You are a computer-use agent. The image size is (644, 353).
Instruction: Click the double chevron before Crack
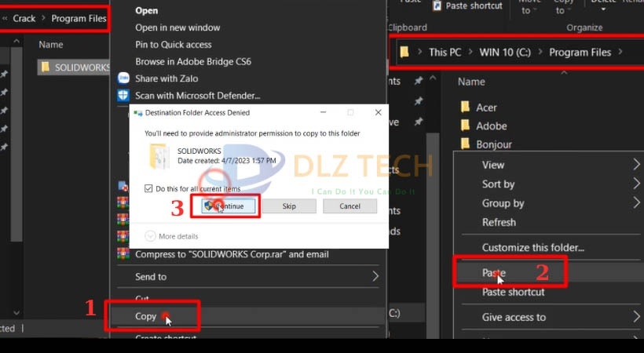click(x=5, y=18)
